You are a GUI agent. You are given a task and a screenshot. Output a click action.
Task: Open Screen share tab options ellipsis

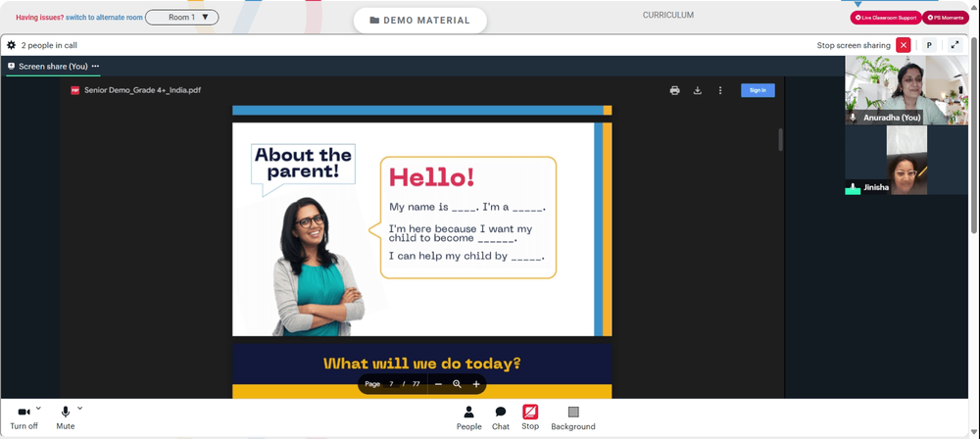(95, 67)
